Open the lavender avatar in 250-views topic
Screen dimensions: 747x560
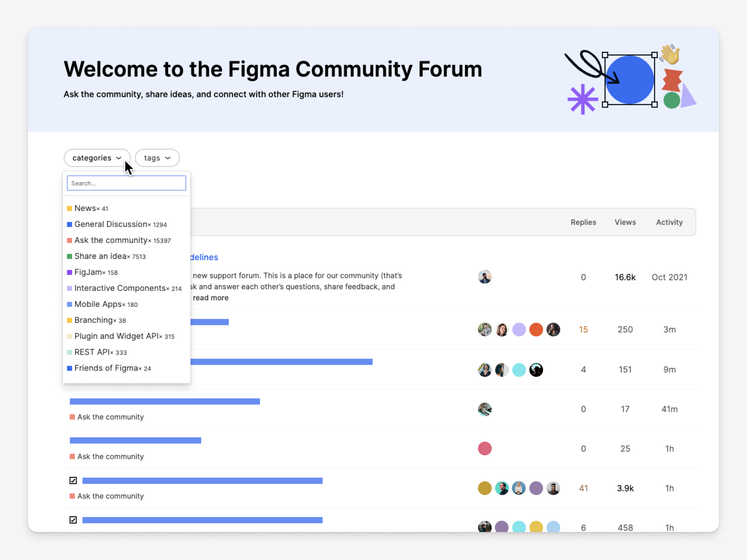click(519, 329)
